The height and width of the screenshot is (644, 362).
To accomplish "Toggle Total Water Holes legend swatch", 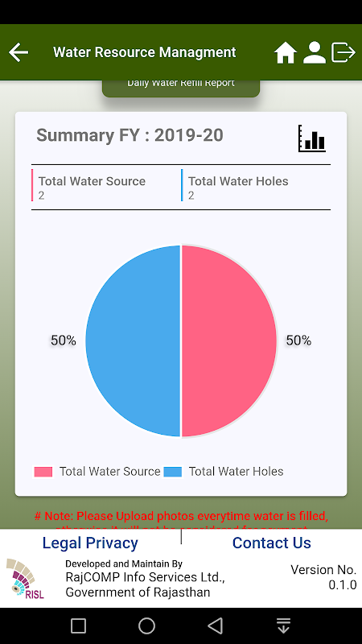I will (x=172, y=472).
